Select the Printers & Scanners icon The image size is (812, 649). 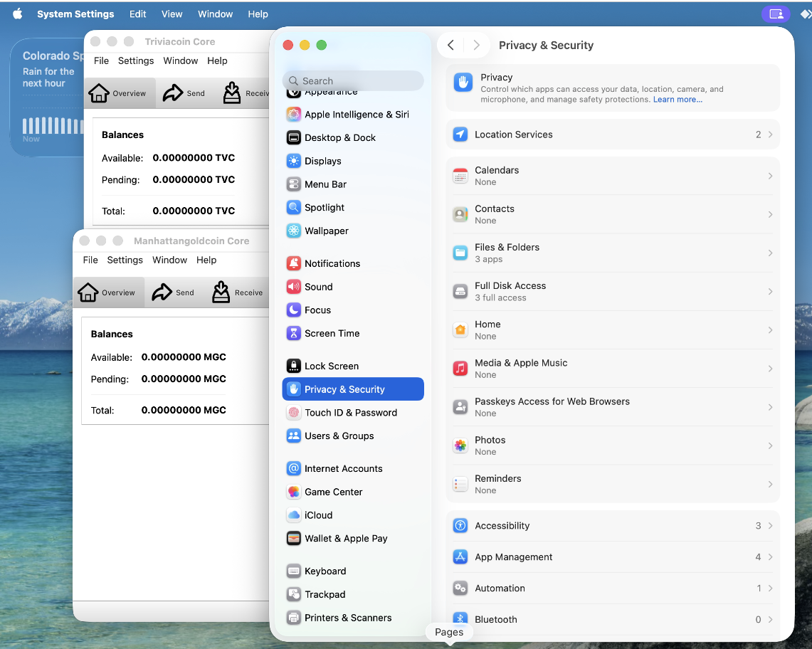[x=294, y=618]
